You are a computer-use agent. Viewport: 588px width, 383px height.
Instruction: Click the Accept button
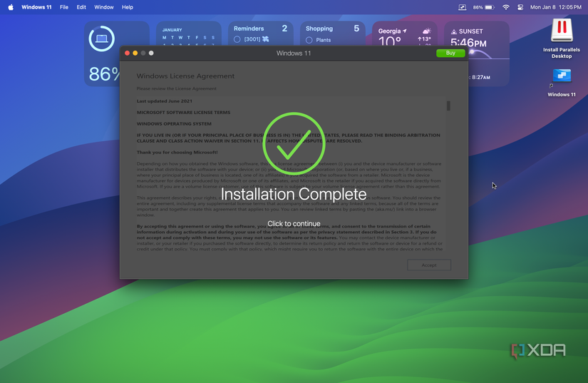click(x=429, y=265)
